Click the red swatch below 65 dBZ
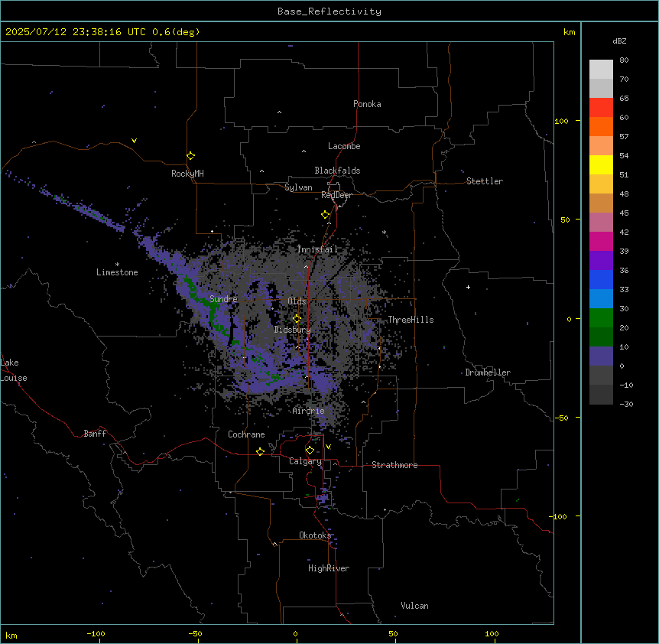The image size is (659, 644). 601,107
